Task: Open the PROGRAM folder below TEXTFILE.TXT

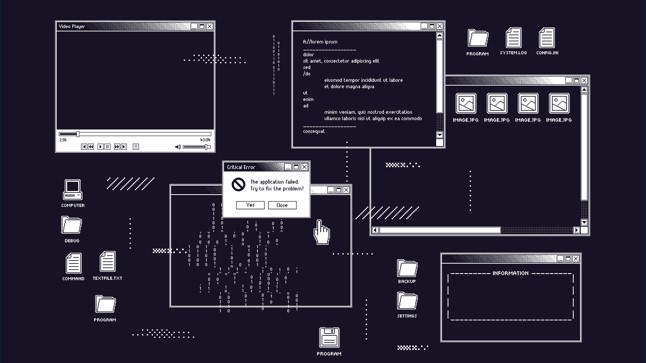Action: pos(105,304)
